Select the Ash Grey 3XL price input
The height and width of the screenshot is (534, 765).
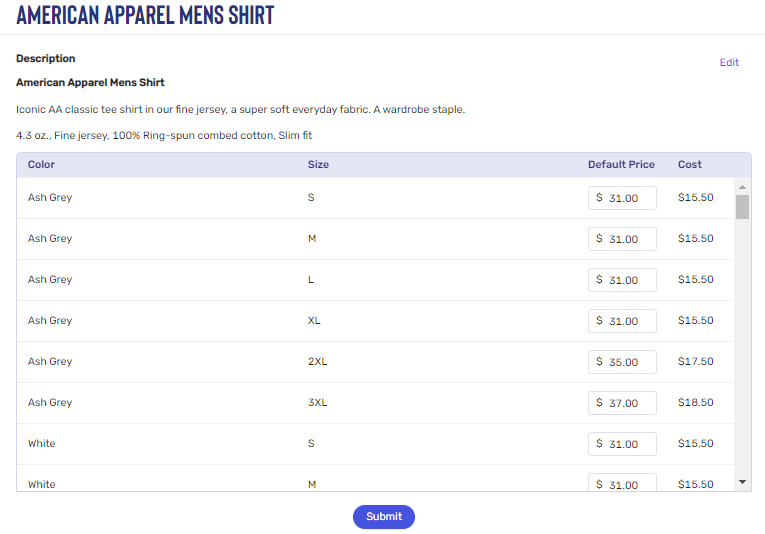coord(622,403)
